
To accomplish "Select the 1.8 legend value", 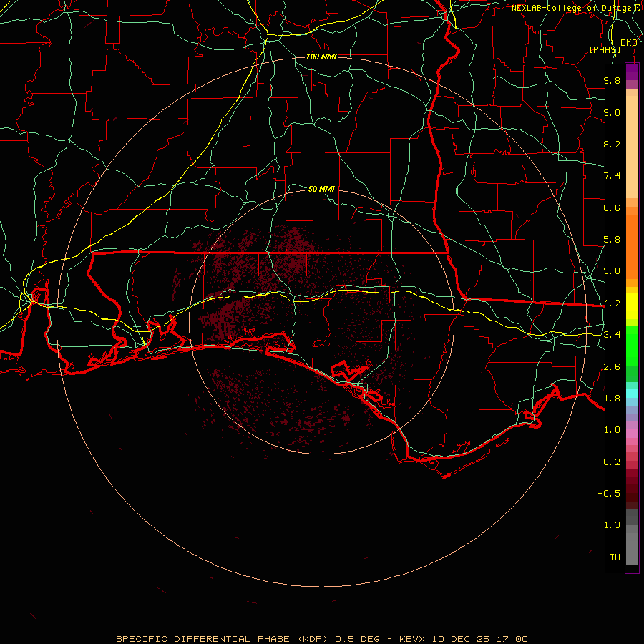I will pyautogui.click(x=612, y=399).
